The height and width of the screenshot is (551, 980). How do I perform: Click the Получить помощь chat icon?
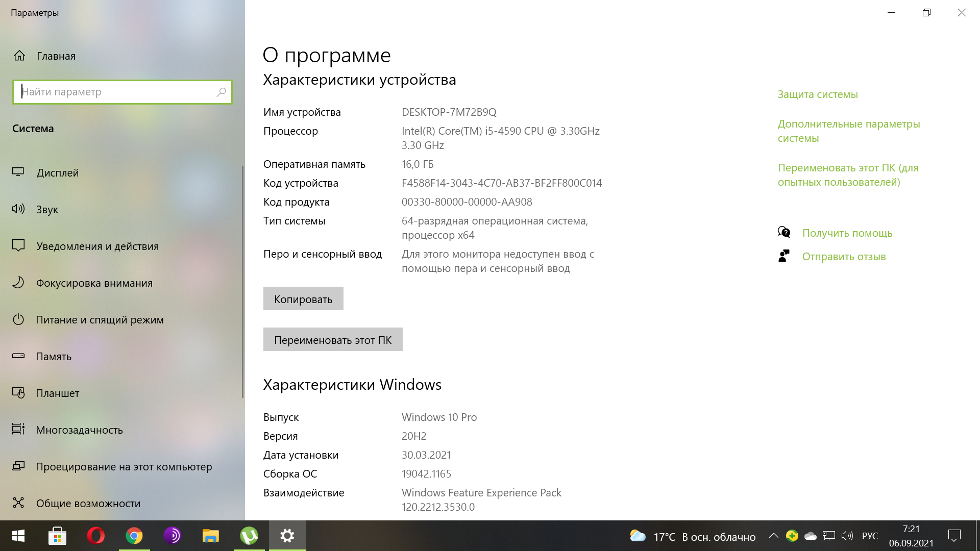pos(784,233)
